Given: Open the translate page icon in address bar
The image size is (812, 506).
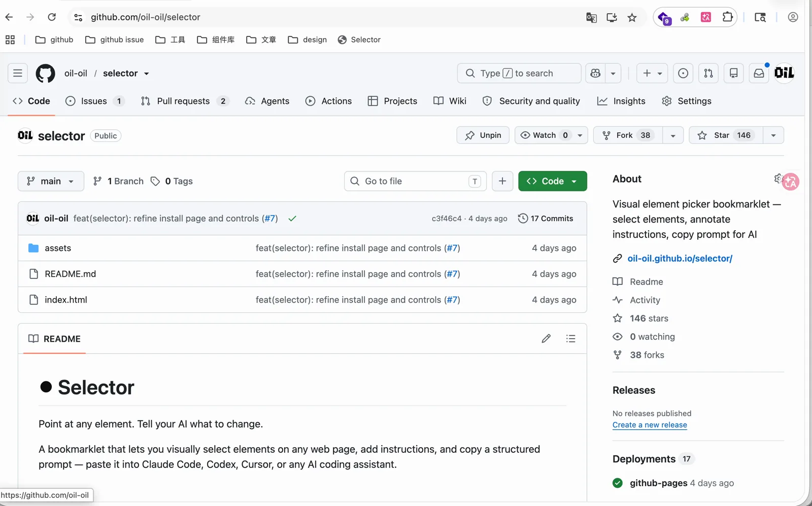Looking at the screenshot, I should click(591, 18).
